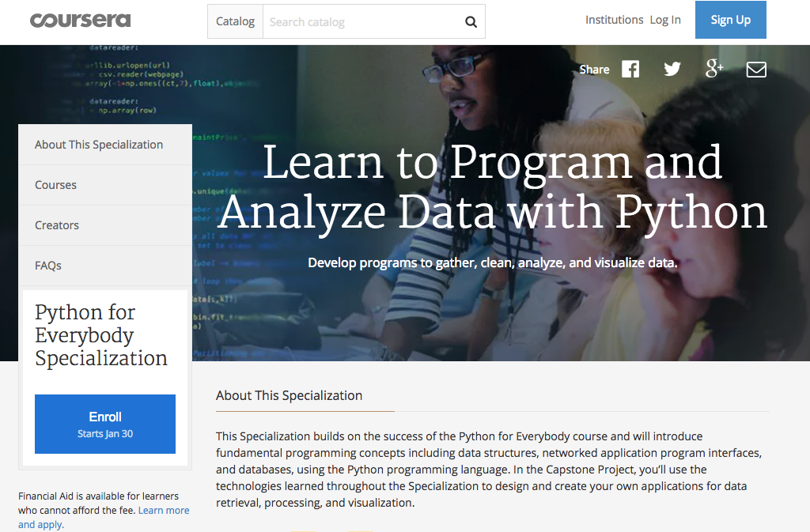
Task: Open the Institutions link in header
Action: [x=614, y=20]
